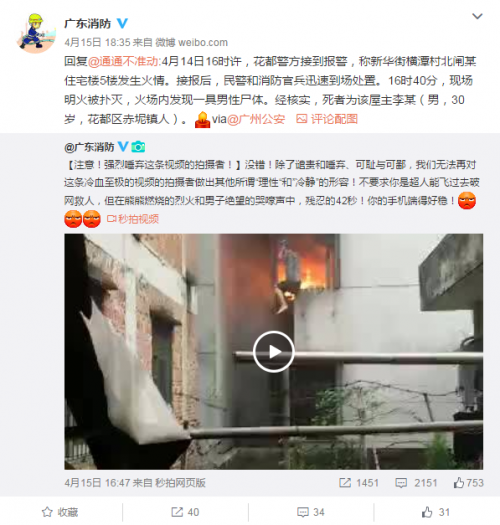This screenshot has height=525, width=500.
Task: Open the comments with count 34
Action: (311, 512)
